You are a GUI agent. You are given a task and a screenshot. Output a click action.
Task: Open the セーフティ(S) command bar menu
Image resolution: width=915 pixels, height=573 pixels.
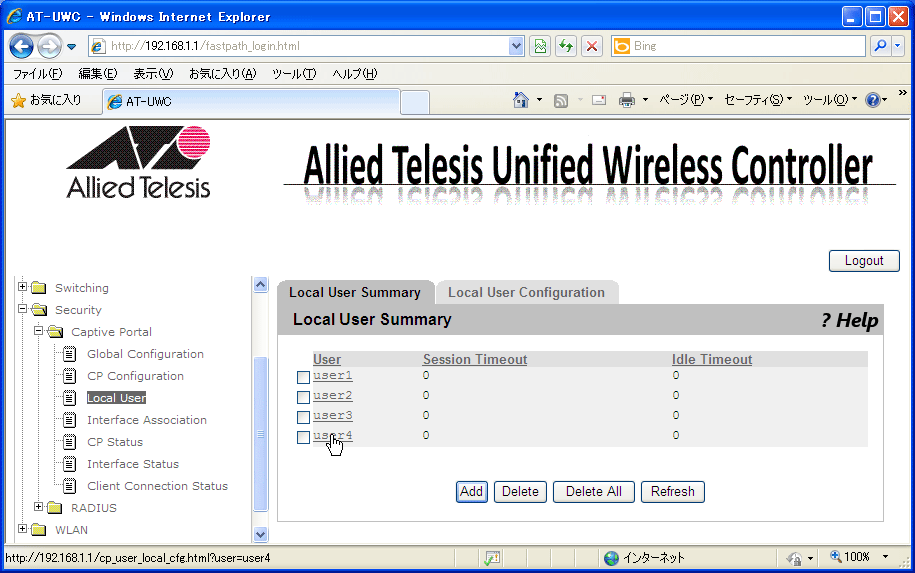757,100
